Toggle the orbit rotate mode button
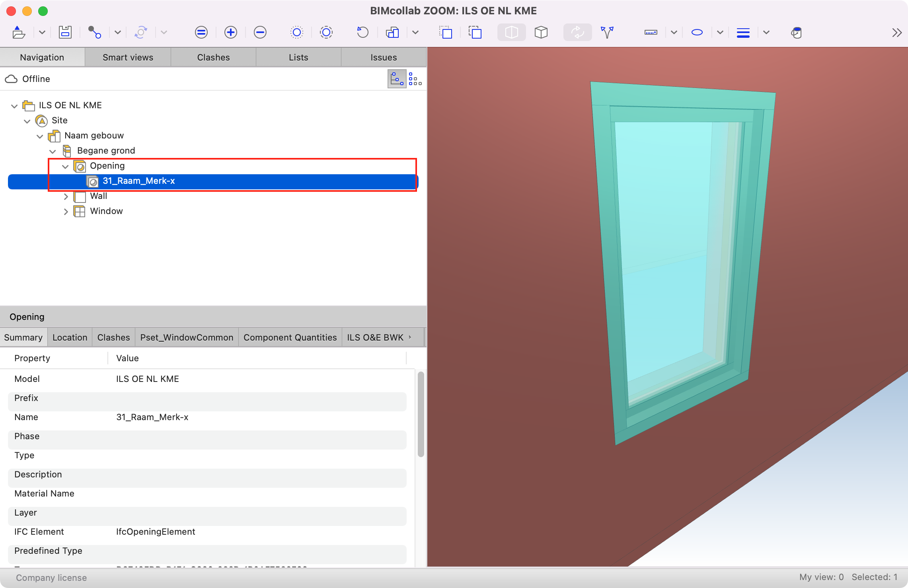This screenshot has width=908, height=588. (x=578, y=32)
